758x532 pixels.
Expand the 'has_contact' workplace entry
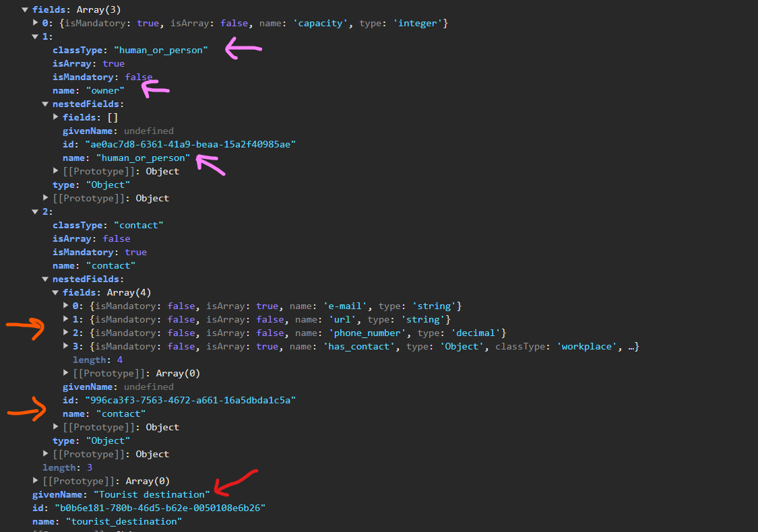pyautogui.click(x=66, y=347)
